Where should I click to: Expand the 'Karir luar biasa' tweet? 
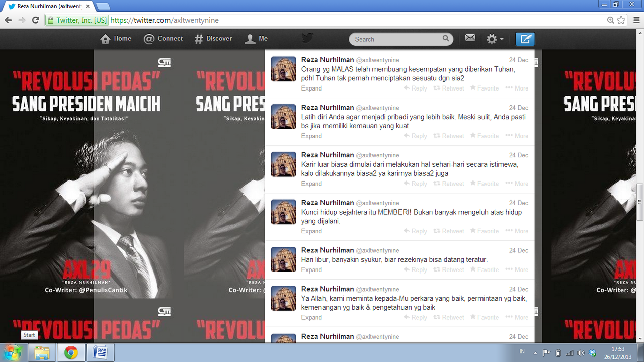click(311, 184)
